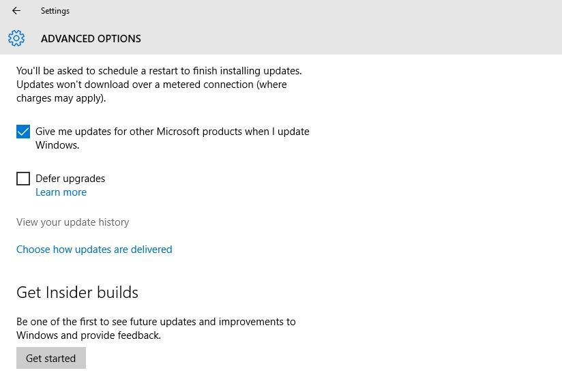Click the Get Insider builds heading

[77, 292]
